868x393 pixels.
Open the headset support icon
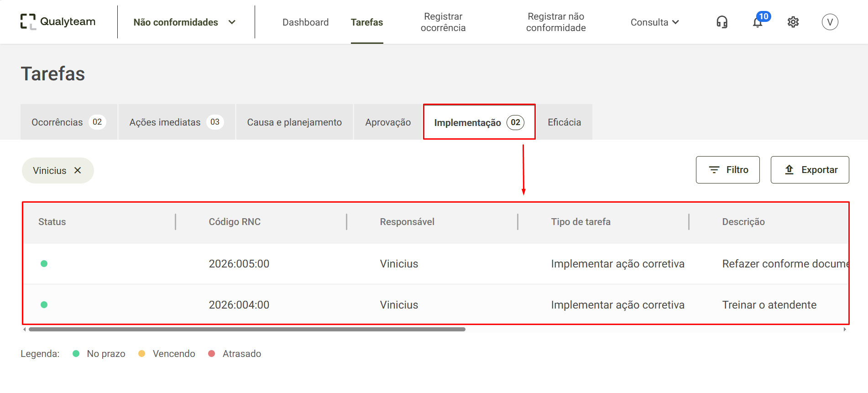[x=722, y=22]
